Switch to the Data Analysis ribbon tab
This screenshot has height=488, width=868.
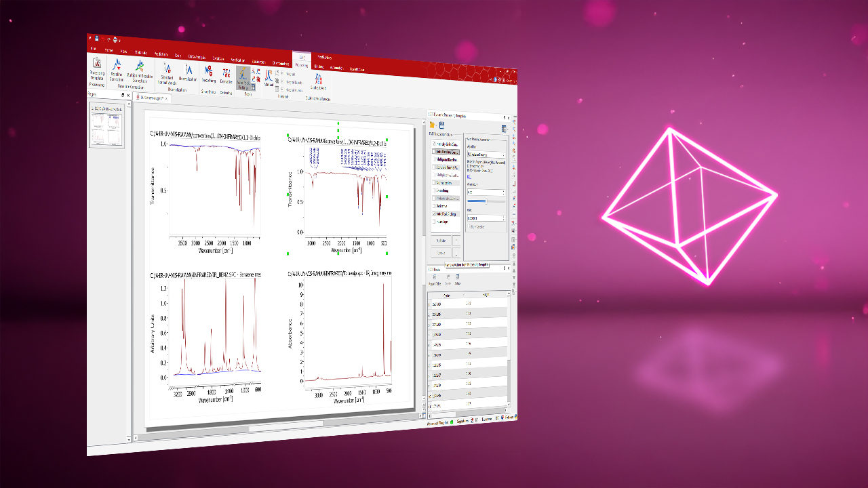click(196, 56)
